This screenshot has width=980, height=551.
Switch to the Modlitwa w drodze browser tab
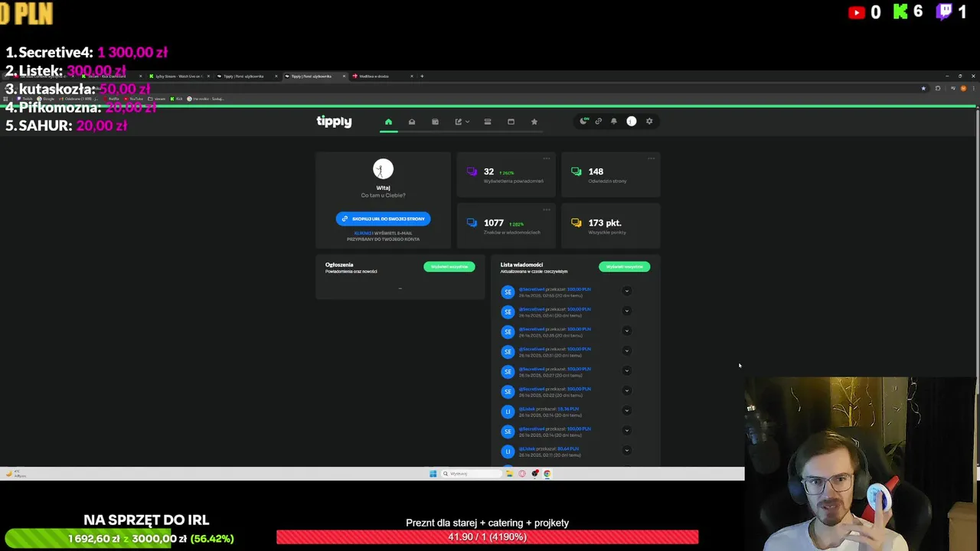click(x=381, y=77)
